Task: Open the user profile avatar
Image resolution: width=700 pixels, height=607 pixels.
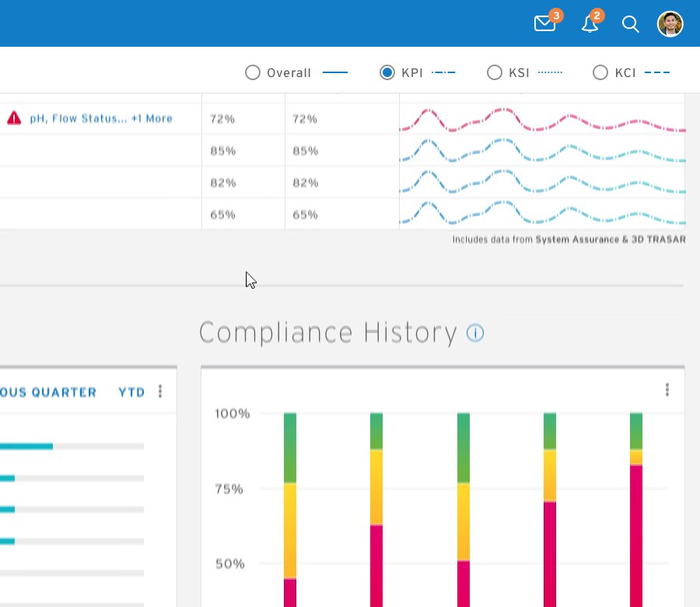Action: click(670, 23)
